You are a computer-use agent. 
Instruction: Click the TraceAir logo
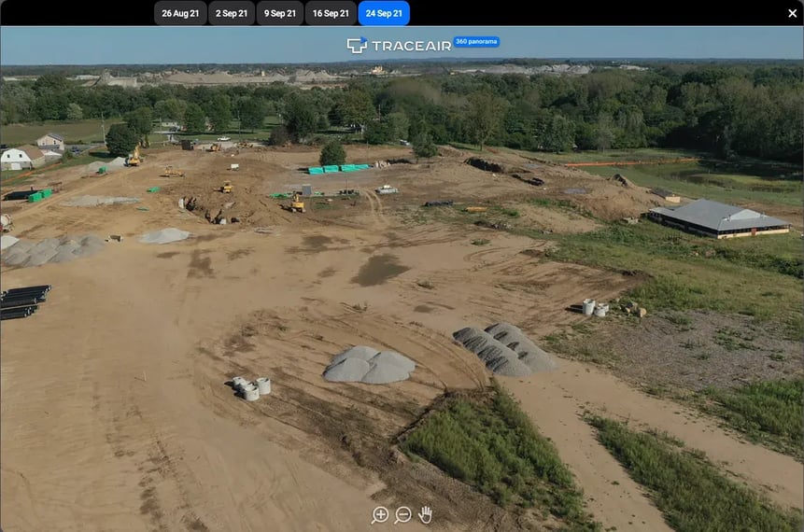point(399,46)
